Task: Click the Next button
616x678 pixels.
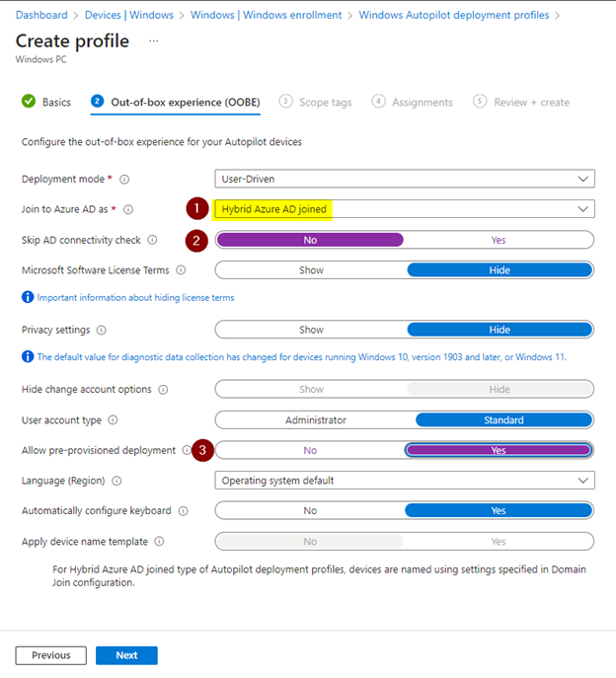Action: pyautogui.click(x=126, y=655)
